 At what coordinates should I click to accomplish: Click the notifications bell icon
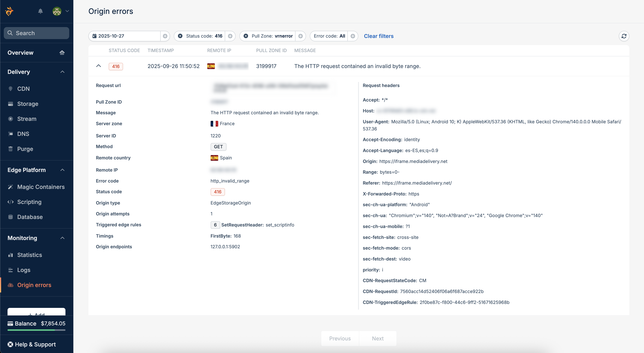[x=40, y=11]
